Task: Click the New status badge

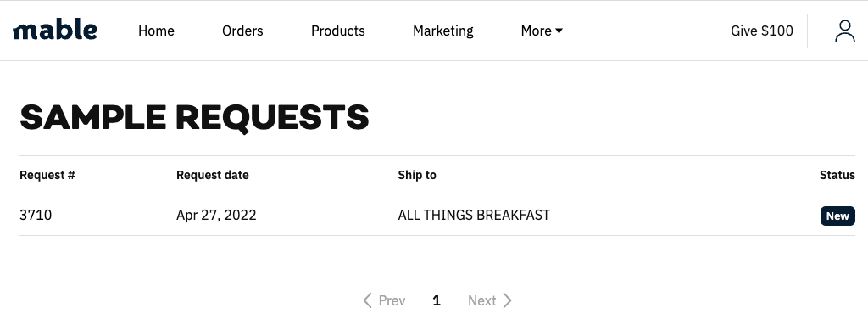Action: pyautogui.click(x=837, y=216)
